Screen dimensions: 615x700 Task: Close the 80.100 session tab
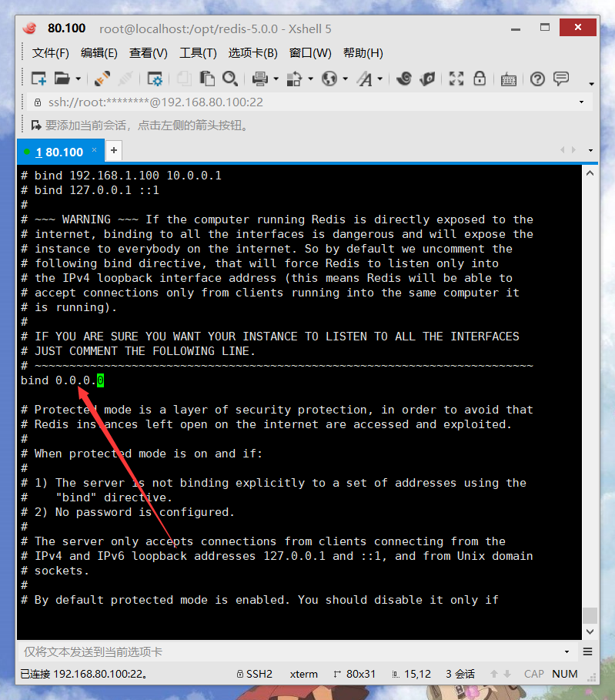point(94,150)
